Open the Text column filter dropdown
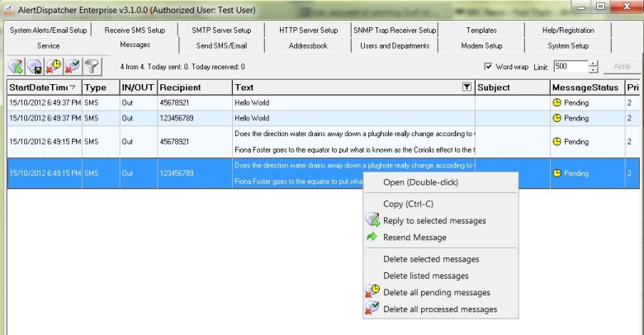644x335 pixels. point(466,87)
